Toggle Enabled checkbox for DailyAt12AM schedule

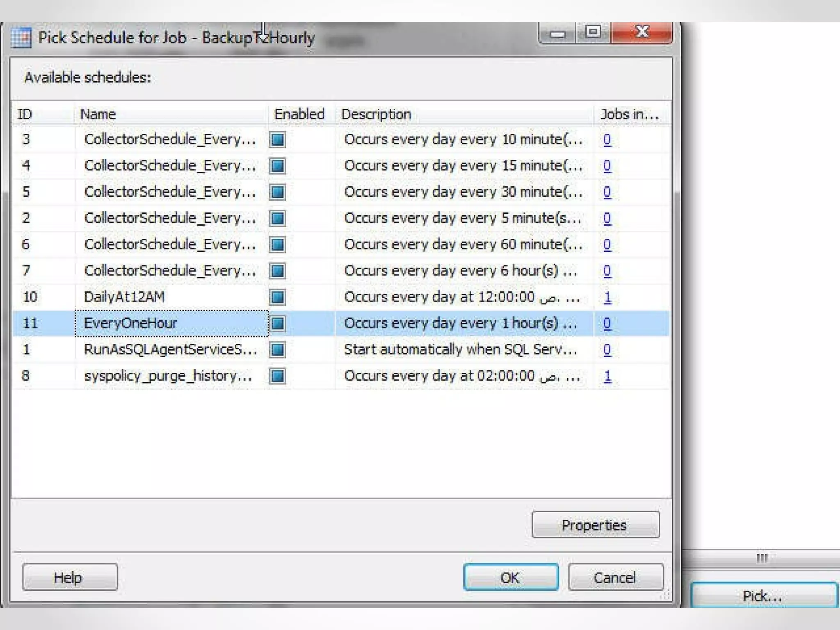278,297
